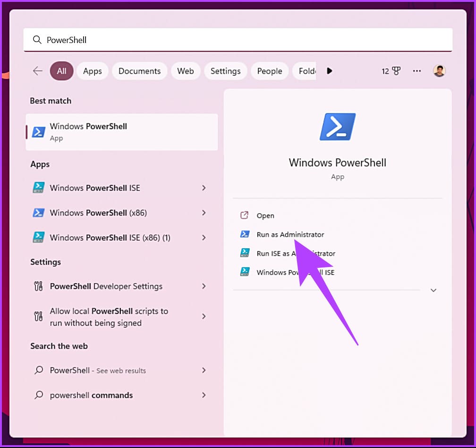Expand the Windows PowerShell ISE result chevron
Screen dimensions: 476x448
(x=204, y=188)
